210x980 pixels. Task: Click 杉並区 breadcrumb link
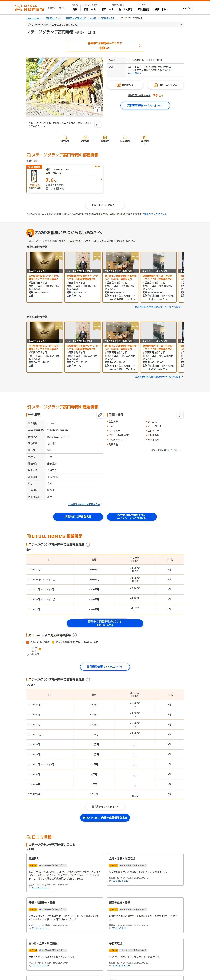[x=93, y=18]
